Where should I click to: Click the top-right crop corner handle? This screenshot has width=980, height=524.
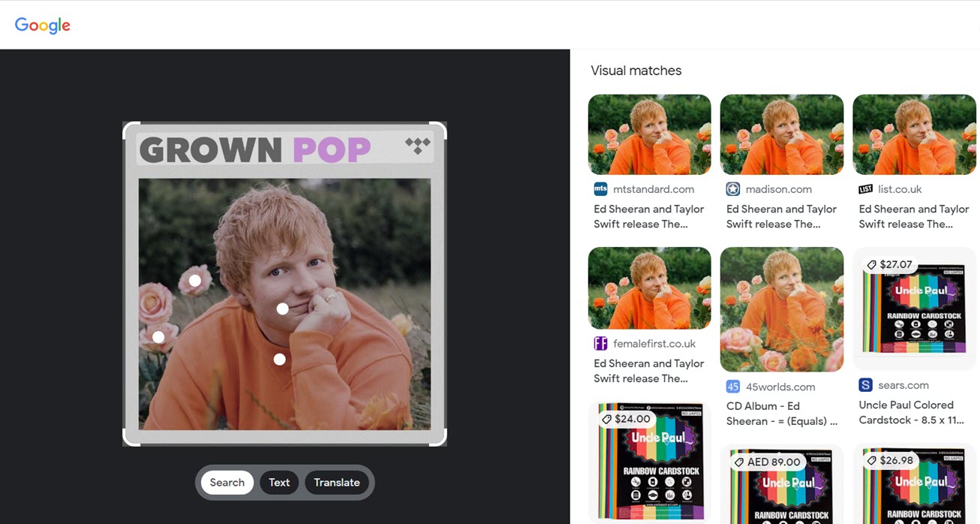coord(439,130)
